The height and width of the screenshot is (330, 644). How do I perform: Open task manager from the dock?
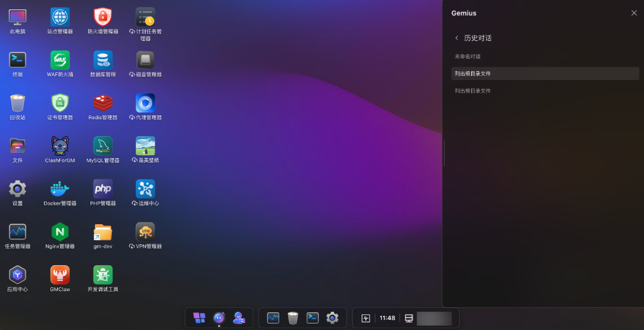[273, 317]
